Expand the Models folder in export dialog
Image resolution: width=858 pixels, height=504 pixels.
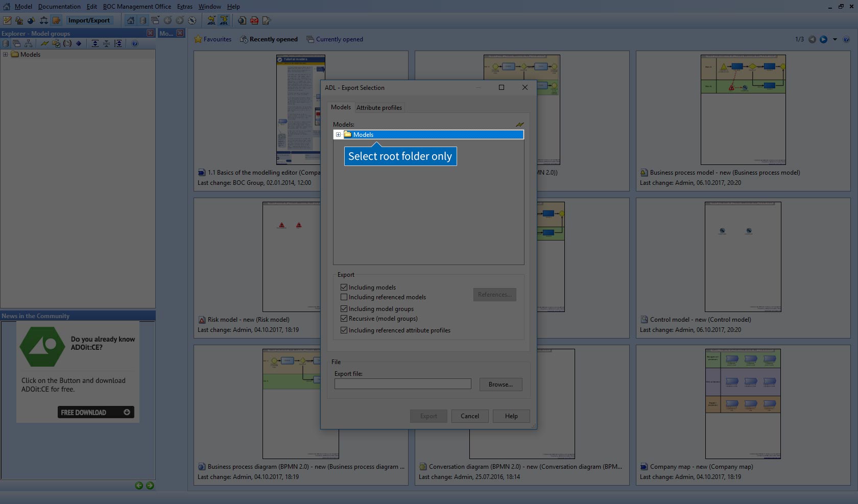(x=338, y=135)
